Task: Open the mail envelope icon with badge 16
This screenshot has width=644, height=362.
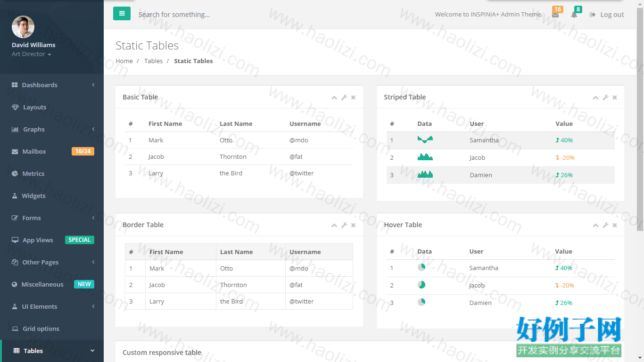Action: (556, 15)
